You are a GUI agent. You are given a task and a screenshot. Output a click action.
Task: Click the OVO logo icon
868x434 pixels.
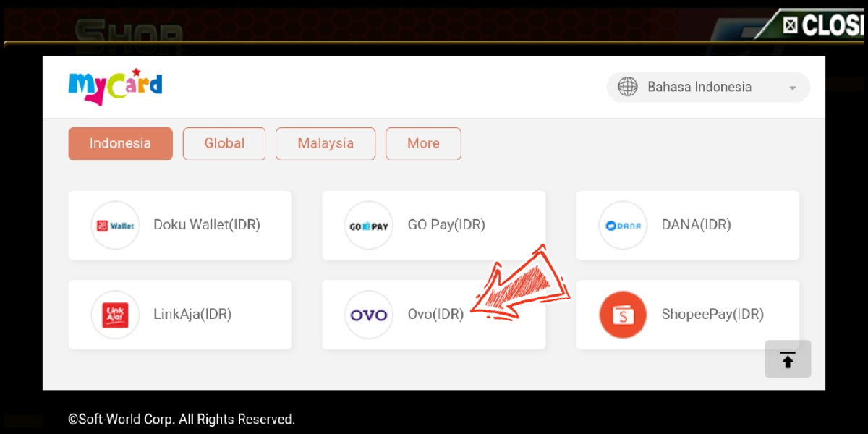point(369,315)
